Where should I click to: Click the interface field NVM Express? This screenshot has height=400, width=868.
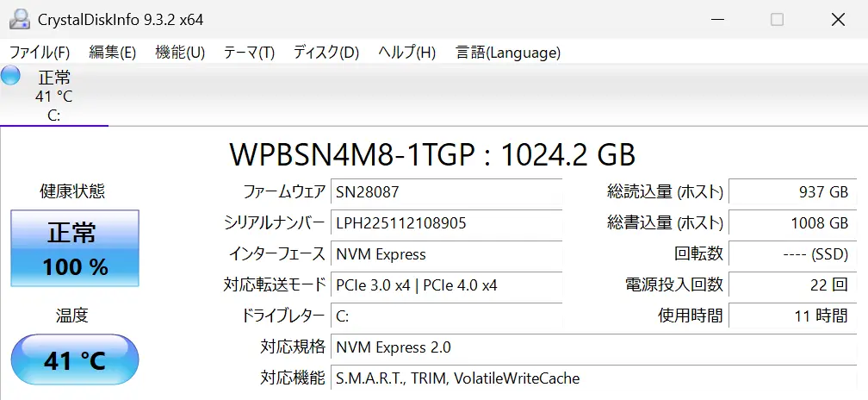pos(446,254)
